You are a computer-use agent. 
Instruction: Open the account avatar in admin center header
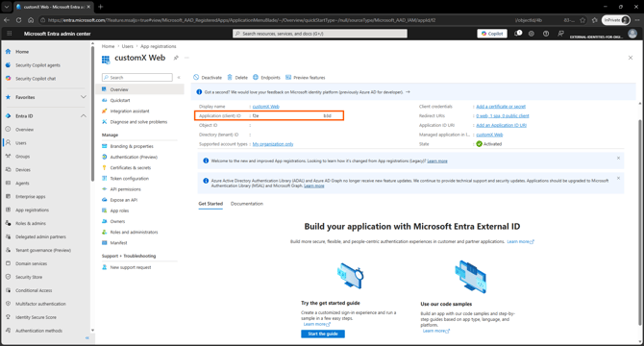coord(632,34)
